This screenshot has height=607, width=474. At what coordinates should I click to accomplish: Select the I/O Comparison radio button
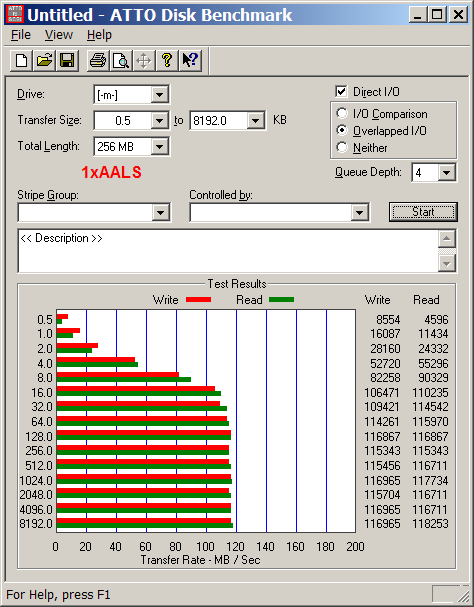tap(342, 113)
